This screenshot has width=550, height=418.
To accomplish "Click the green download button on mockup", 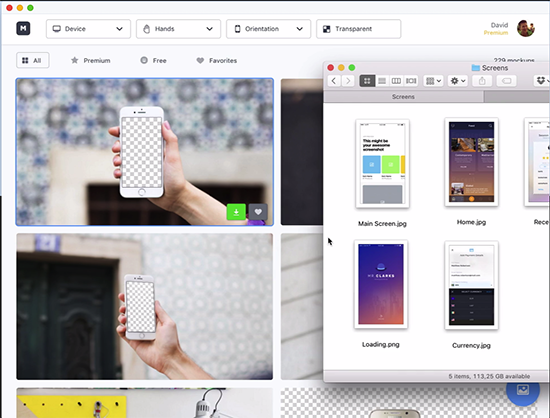I will 236,212.
